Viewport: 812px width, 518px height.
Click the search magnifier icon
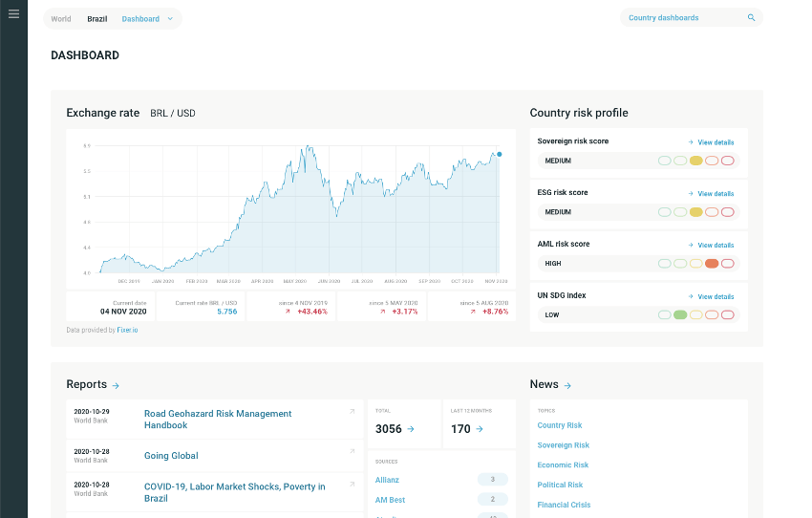coord(752,17)
